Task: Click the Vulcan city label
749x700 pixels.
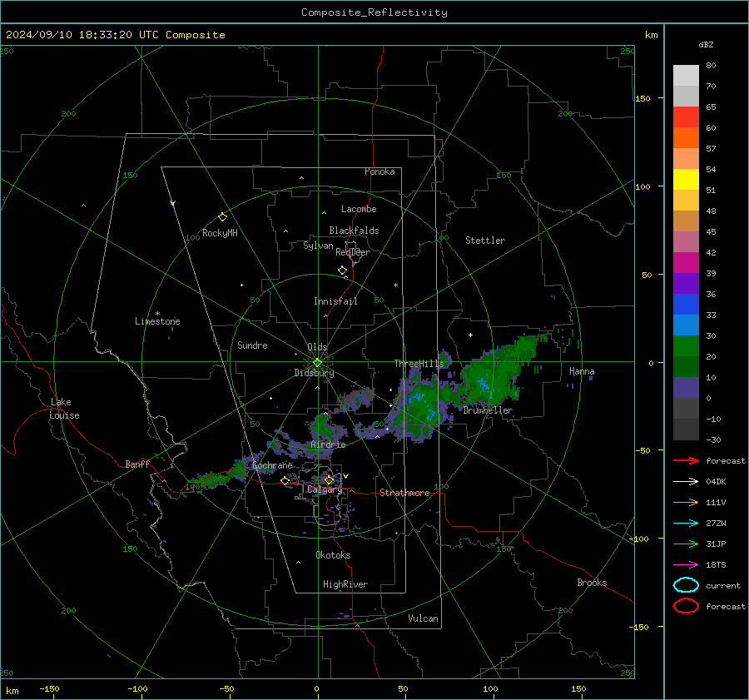Action: pyautogui.click(x=423, y=618)
